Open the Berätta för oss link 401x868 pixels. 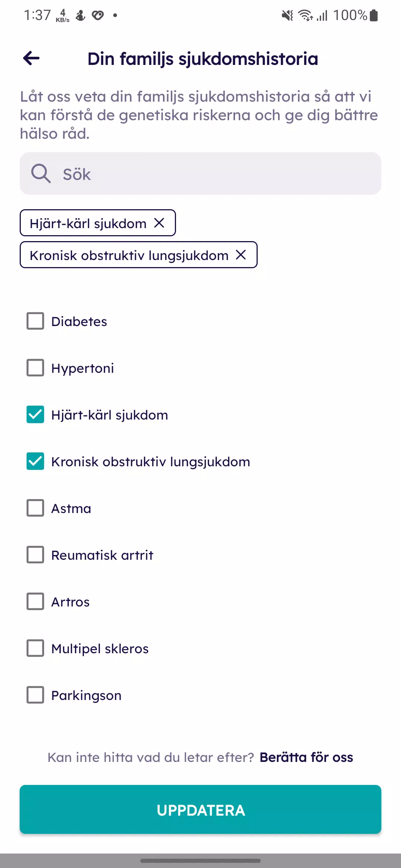pos(306,757)
